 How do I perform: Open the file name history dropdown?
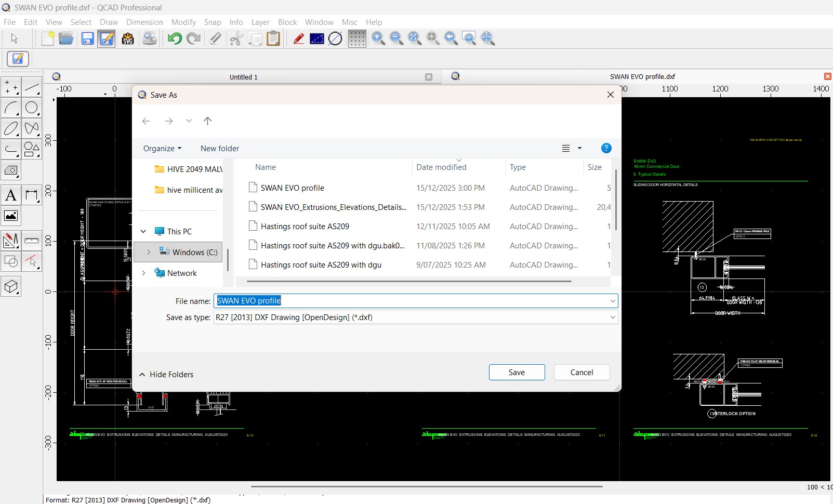[612, 300]
